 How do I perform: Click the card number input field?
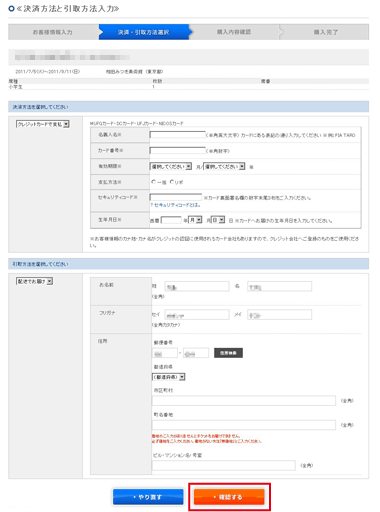178,151
